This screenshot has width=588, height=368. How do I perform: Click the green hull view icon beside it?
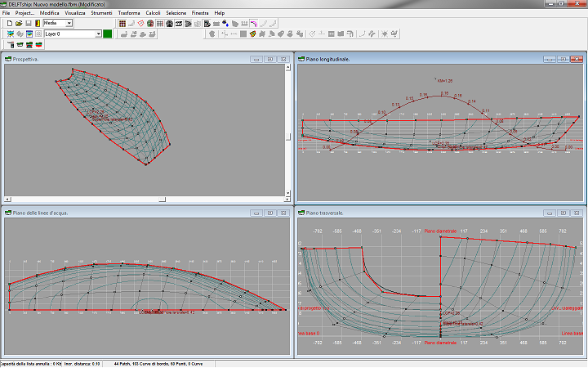20,45
